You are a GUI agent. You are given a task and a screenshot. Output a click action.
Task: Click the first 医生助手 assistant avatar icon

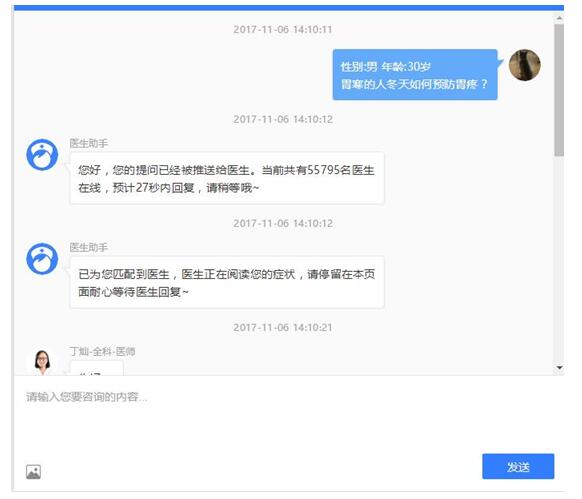tap(42, 154)
